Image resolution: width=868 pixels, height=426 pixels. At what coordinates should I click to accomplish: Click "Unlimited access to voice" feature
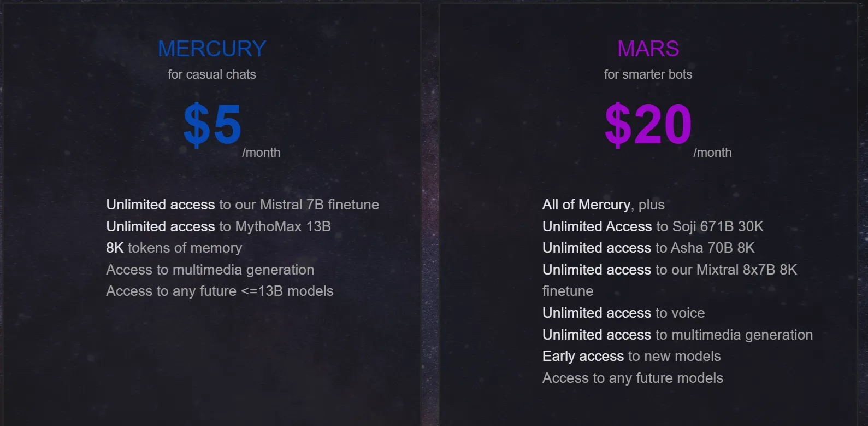tap(623, 313)
